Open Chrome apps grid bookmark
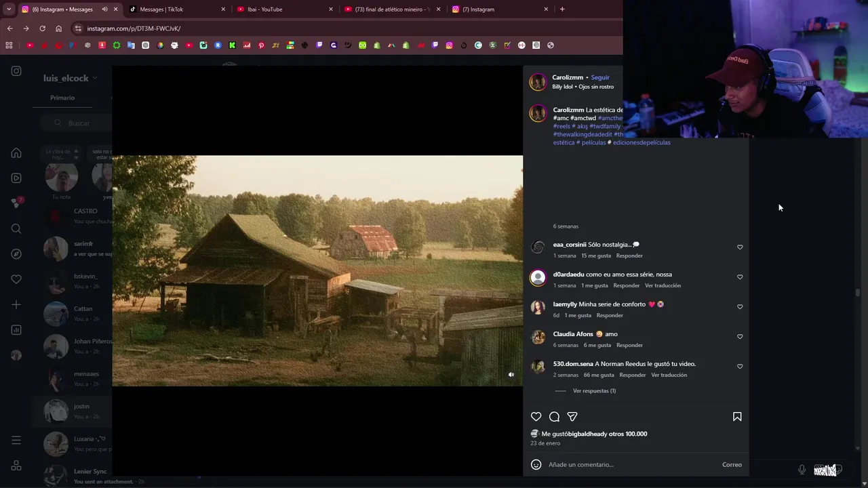 click(9, 45)
